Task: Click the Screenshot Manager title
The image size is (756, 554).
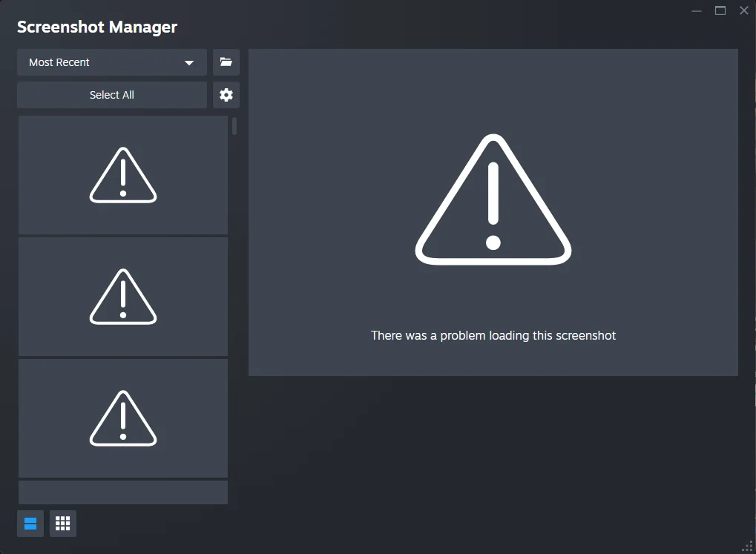Action: click(97, 27)
